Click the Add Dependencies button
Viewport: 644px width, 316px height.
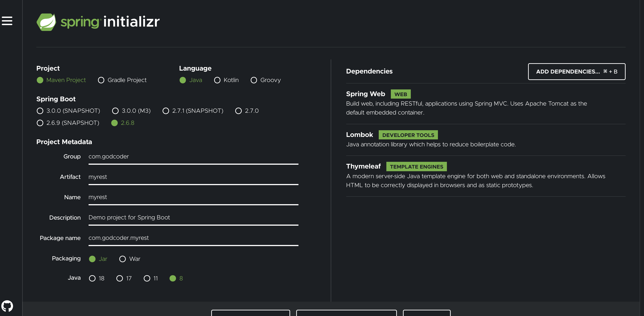tap(576, 72)
